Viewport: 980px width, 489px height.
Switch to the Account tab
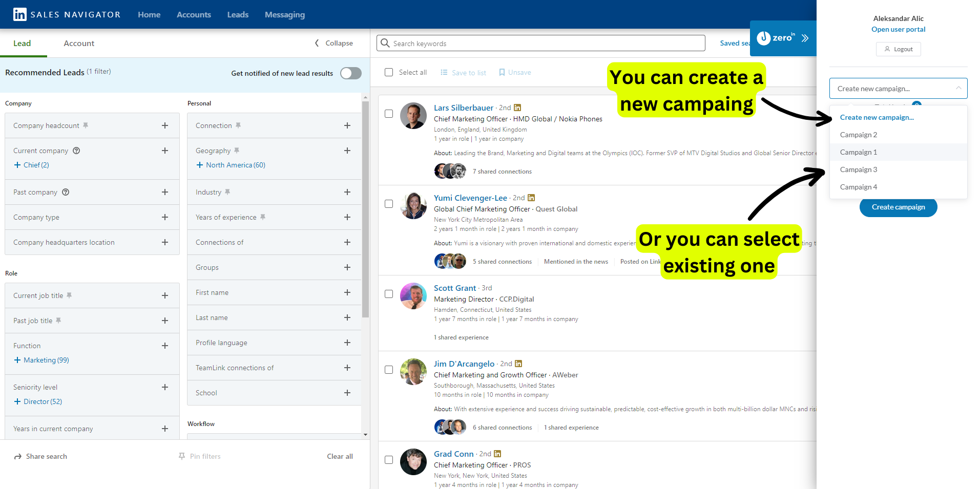click(79, 43)
